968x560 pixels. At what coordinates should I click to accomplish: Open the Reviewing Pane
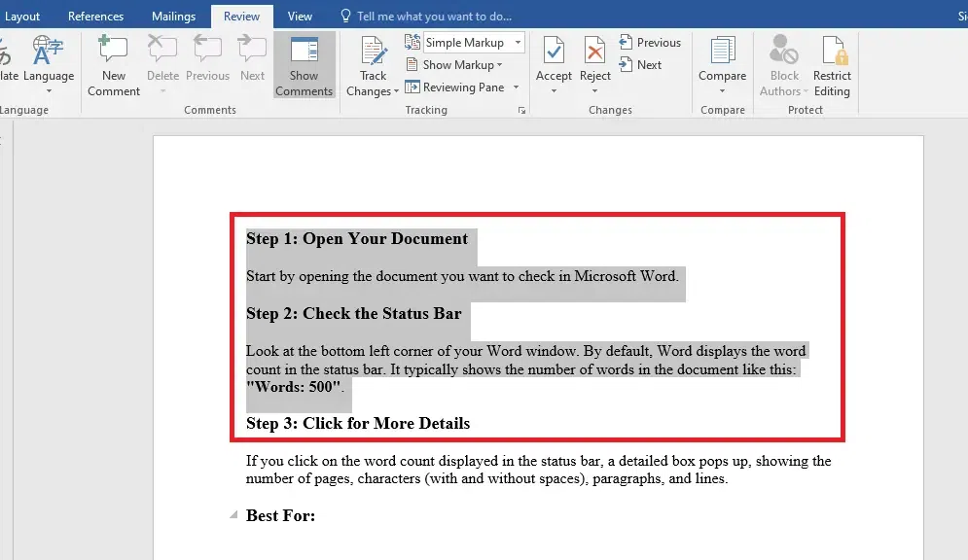[455, 87]
